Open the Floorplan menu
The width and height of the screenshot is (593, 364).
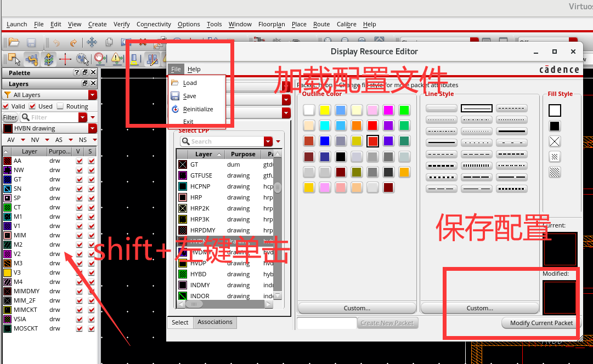pos(272,24)
